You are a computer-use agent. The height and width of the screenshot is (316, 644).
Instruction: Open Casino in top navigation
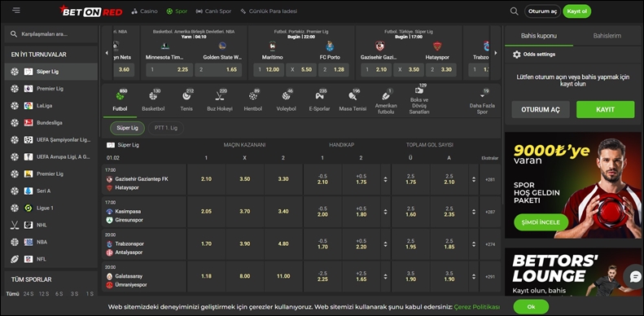pyautogui.click(x=145, y=11)
